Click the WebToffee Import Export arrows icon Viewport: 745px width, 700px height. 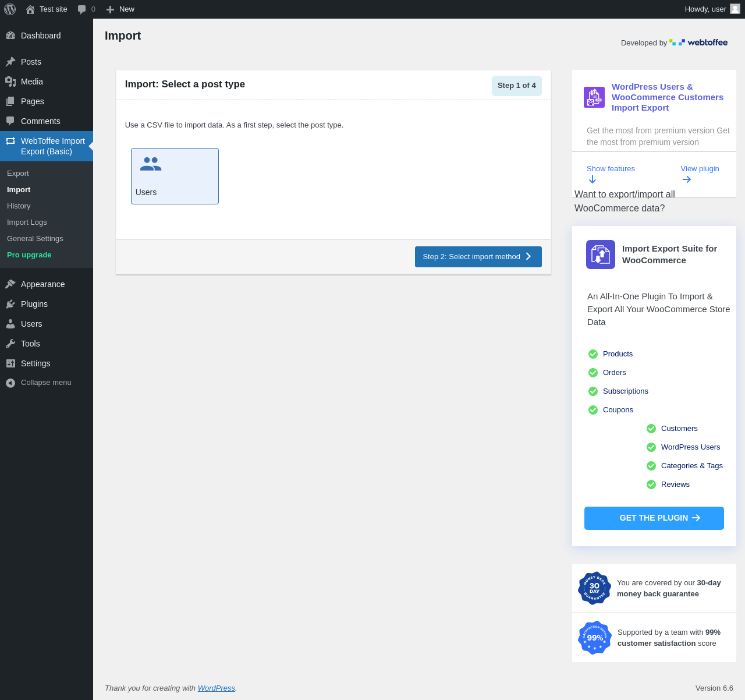click(x=10, y=141)
